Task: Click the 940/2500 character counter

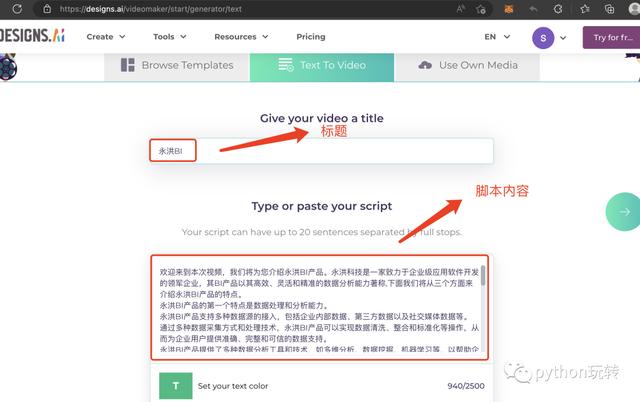Action: point(466,386)
